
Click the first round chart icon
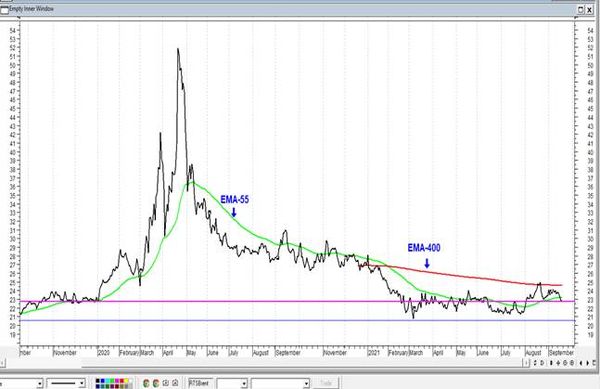coord(565,363)
